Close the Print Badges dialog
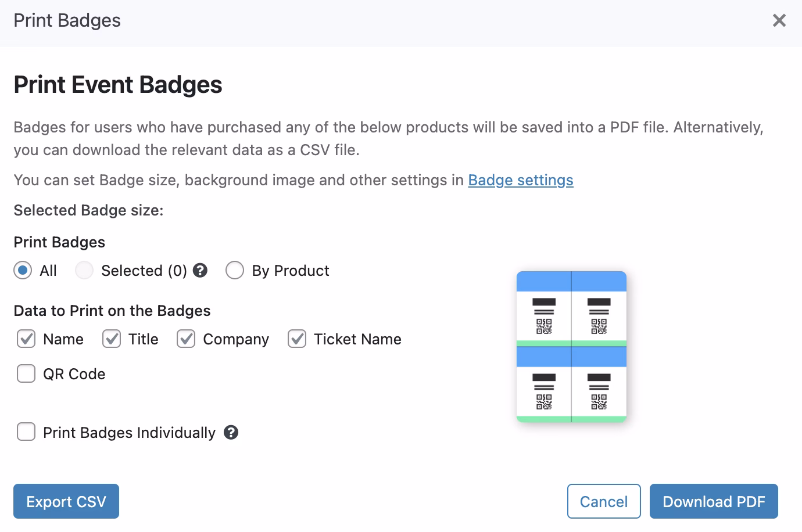This screenshot has height=532, width=802. (779, 21)
